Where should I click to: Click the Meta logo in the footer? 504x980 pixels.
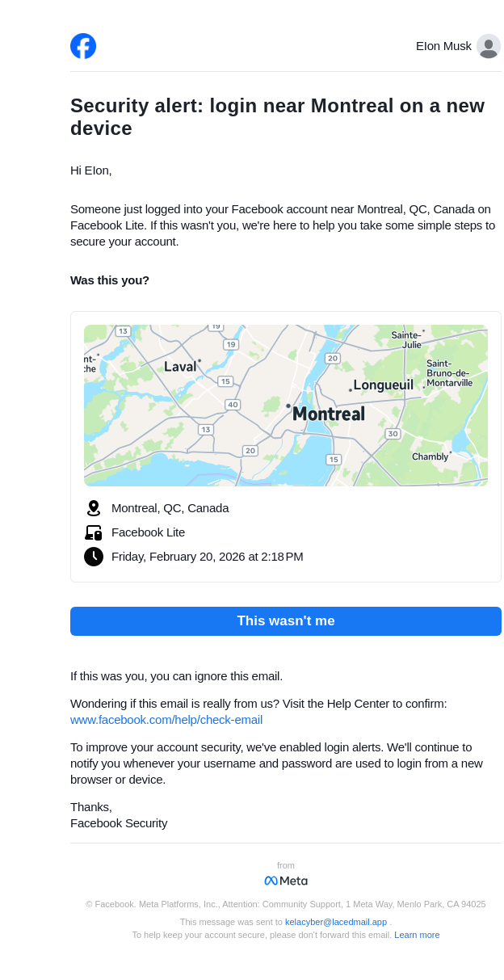(x=286, y=881)
